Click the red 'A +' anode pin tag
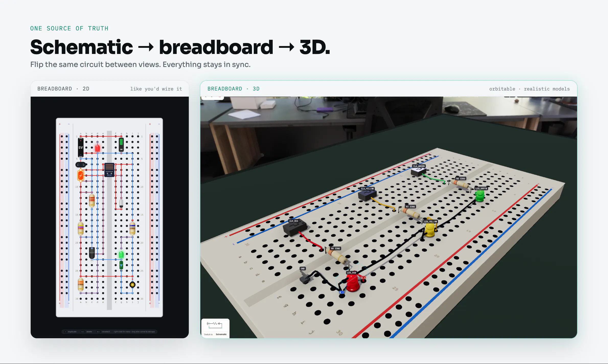The height and width of the screenshot is (364, 608). [363, 278]
